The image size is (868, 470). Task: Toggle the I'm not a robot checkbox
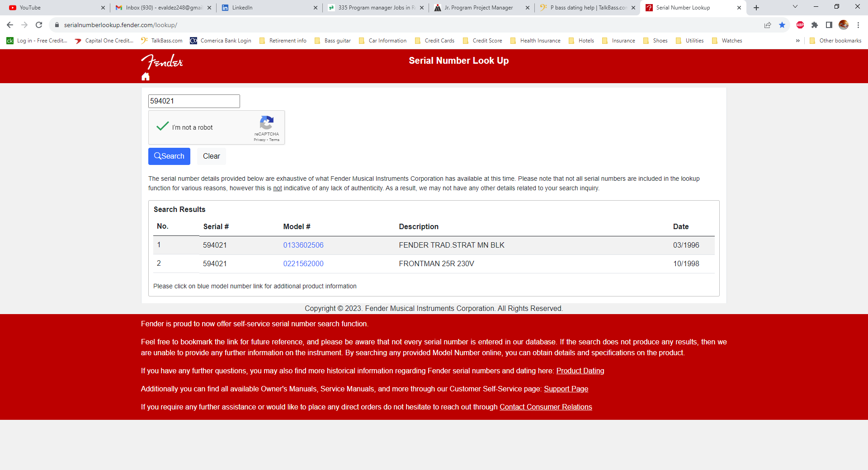pyautogui.click(x=163, y=127)
